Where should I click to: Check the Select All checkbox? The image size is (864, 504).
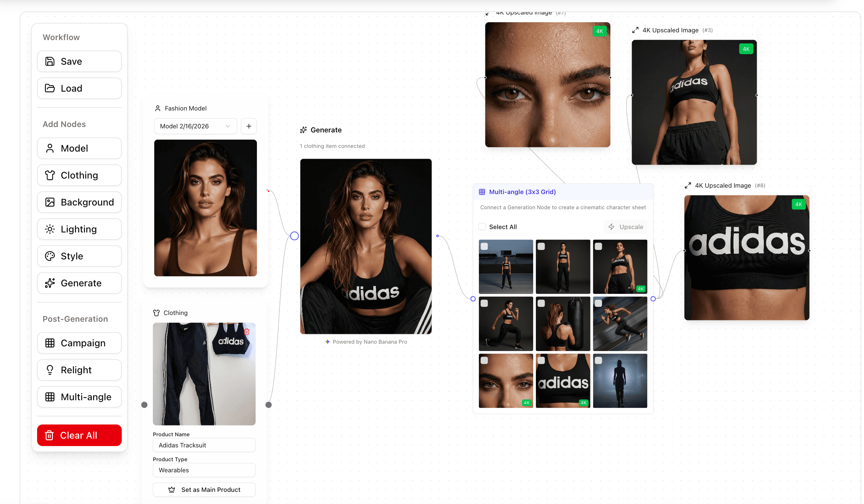click(x=482, y=227)
